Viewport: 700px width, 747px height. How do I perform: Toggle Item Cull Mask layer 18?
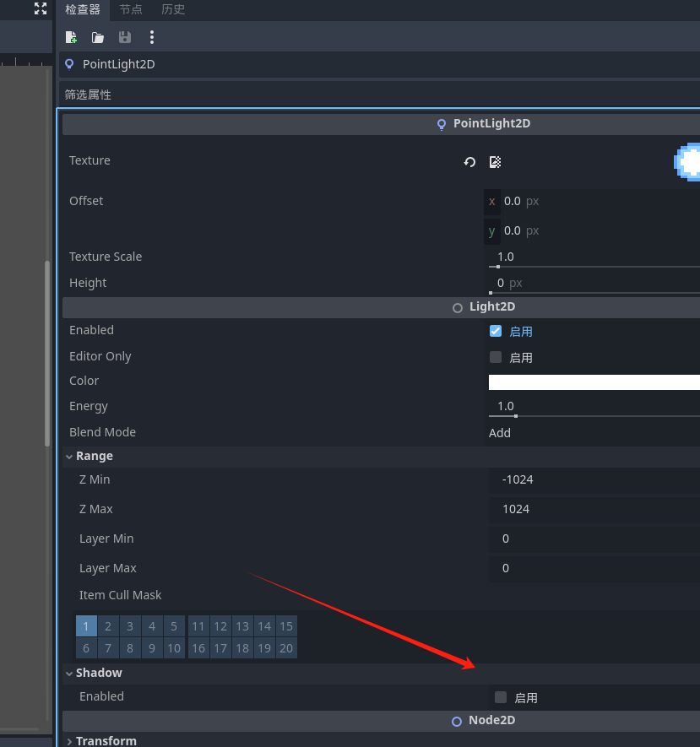coord(242,648)
